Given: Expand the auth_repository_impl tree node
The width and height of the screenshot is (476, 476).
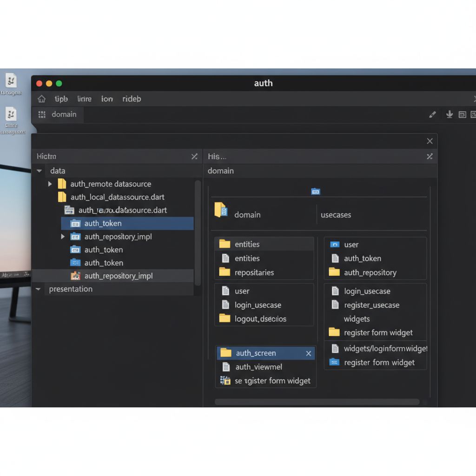Looking at the screenshot, I should click(x=63, y=237).
